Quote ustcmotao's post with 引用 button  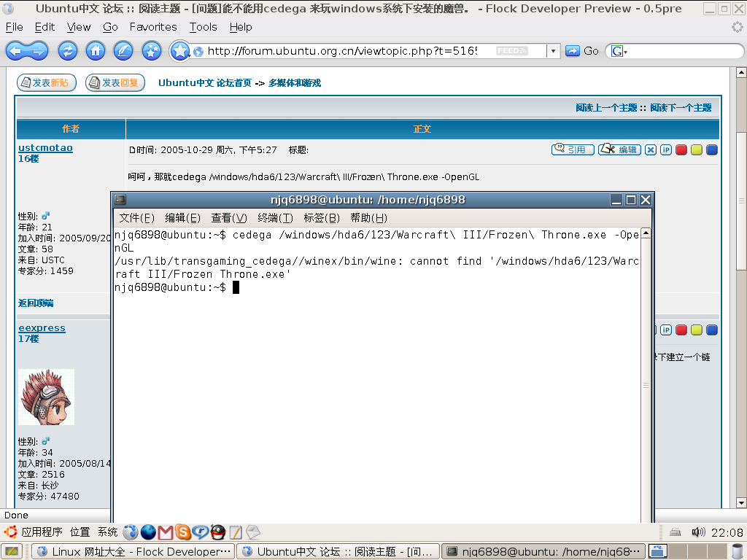(x=573, y=149)
